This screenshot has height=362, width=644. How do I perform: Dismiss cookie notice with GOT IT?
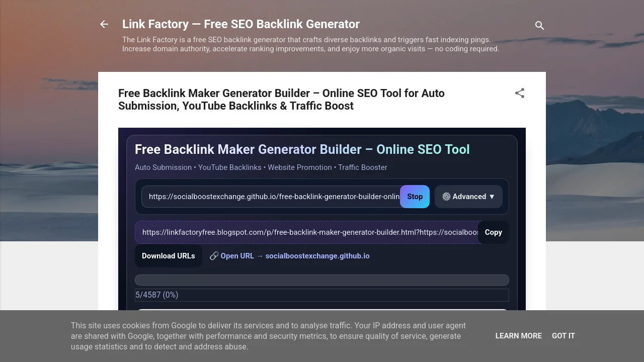(563, 336)
